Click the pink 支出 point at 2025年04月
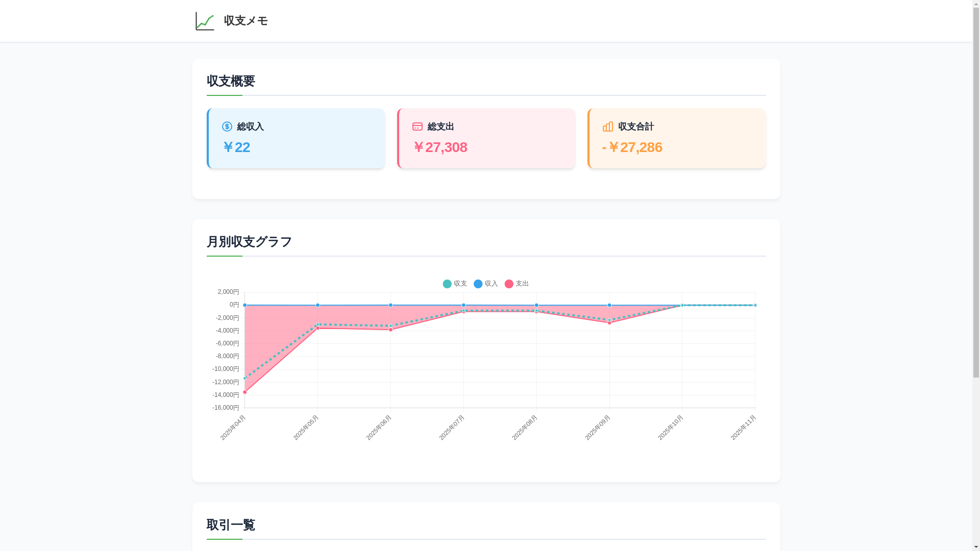This screenshot has width=980, height=551. pyautogui.click(x=245, y=392)
